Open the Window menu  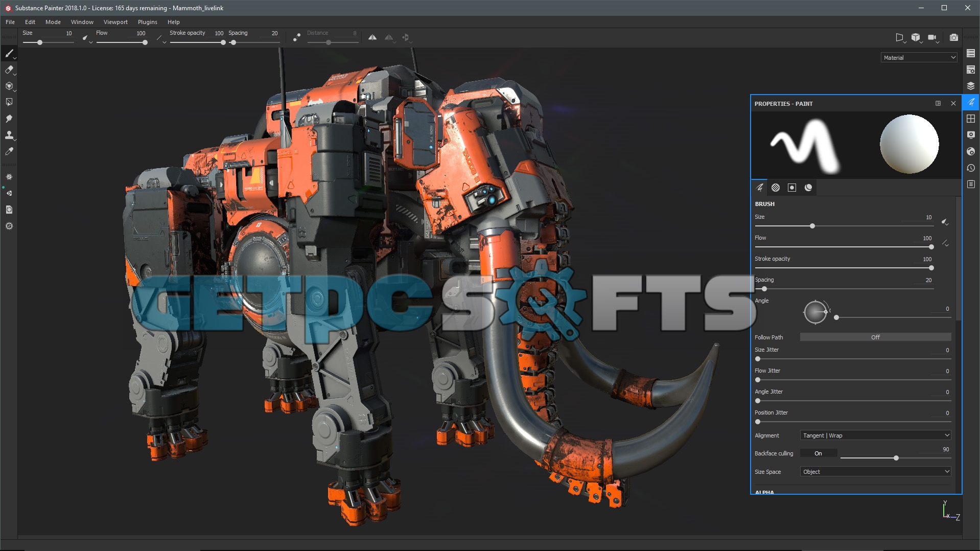[82, 22]
